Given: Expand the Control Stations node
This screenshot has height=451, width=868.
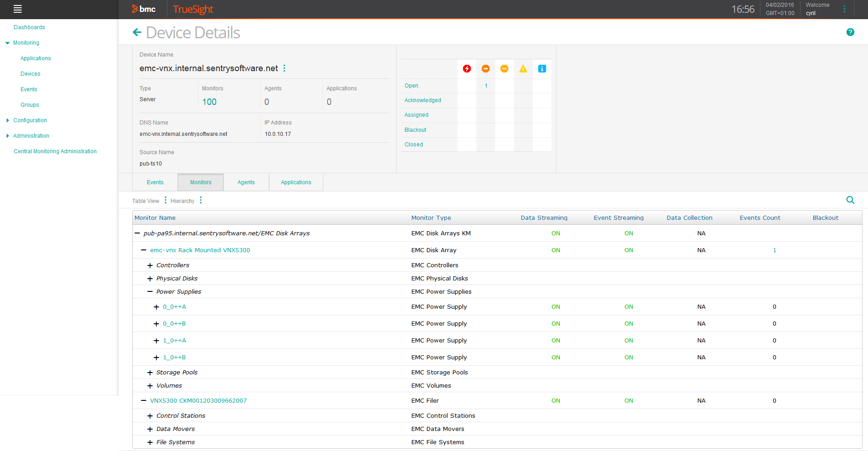Looking at the screenshot, I should click(150, 416).
